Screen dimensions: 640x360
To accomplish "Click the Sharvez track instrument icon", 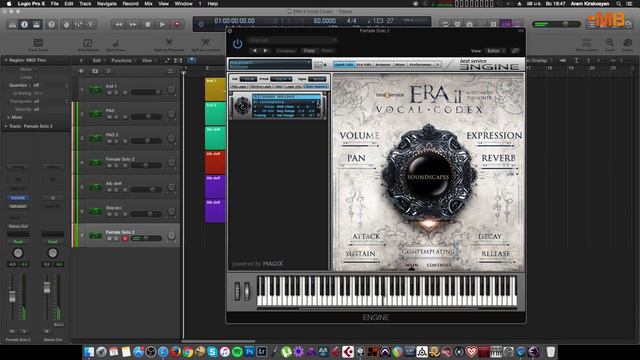I will click(x=96, y=211).
